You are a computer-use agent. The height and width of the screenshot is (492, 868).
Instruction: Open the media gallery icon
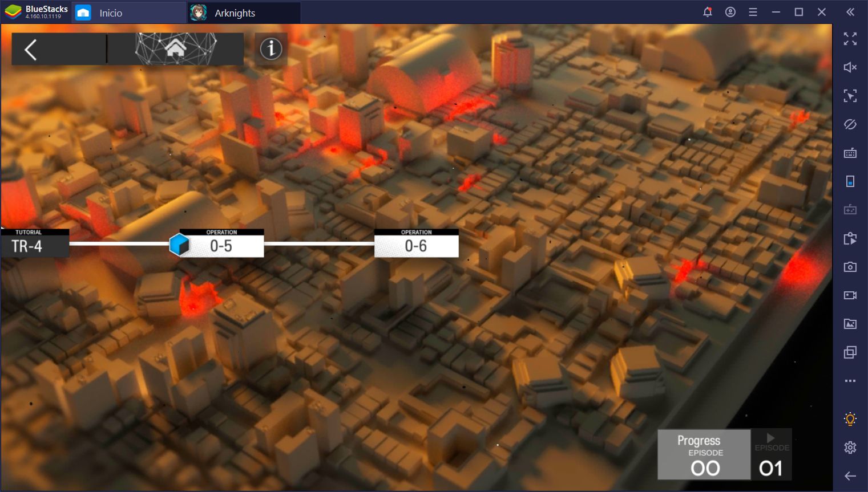[x=850, y=324]
